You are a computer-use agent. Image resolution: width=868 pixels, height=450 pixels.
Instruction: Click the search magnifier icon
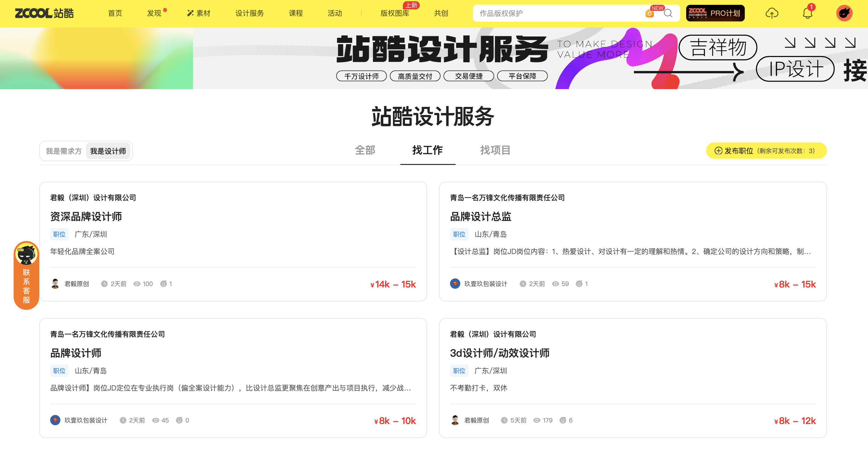pyautogui.click(x=668, y=13)
